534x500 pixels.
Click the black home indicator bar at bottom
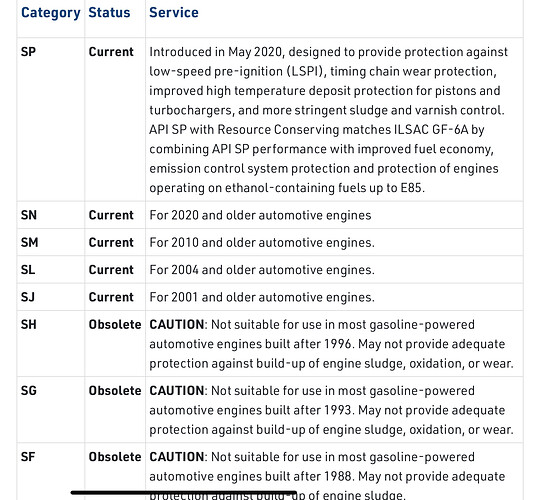pos(184,492)
